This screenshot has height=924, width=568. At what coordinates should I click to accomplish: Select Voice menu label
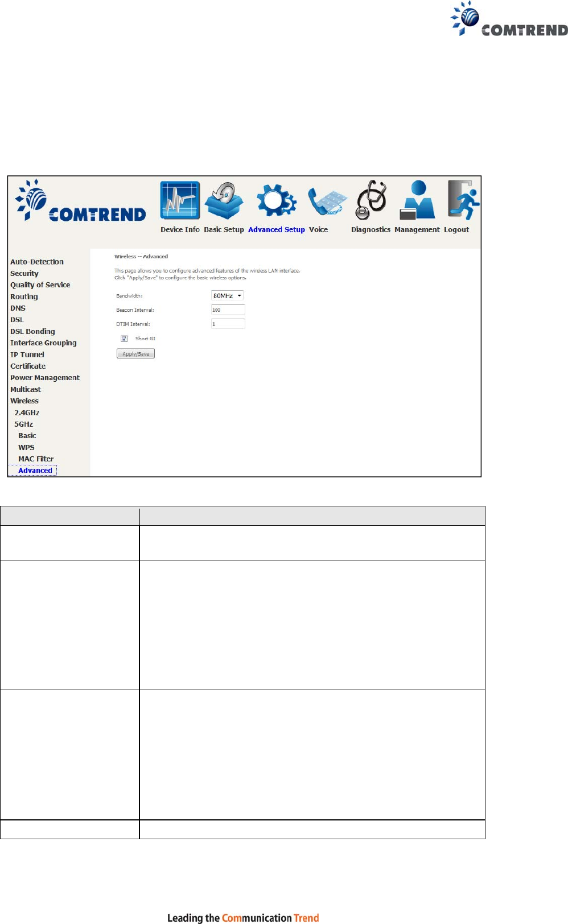[319, 230]
